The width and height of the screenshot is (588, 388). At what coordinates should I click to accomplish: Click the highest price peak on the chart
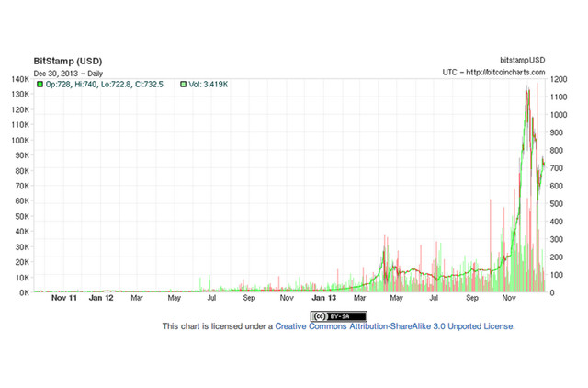pos(526,87)
